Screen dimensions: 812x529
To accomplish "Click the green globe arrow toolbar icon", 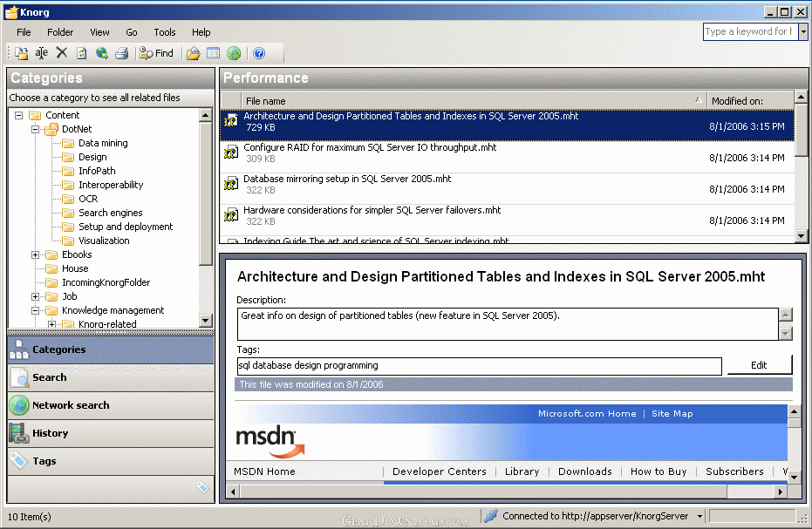I will [234, 53].
